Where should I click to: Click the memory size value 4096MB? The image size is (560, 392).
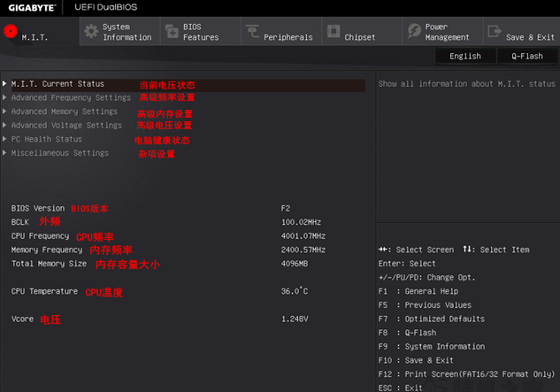coord(295,264)
